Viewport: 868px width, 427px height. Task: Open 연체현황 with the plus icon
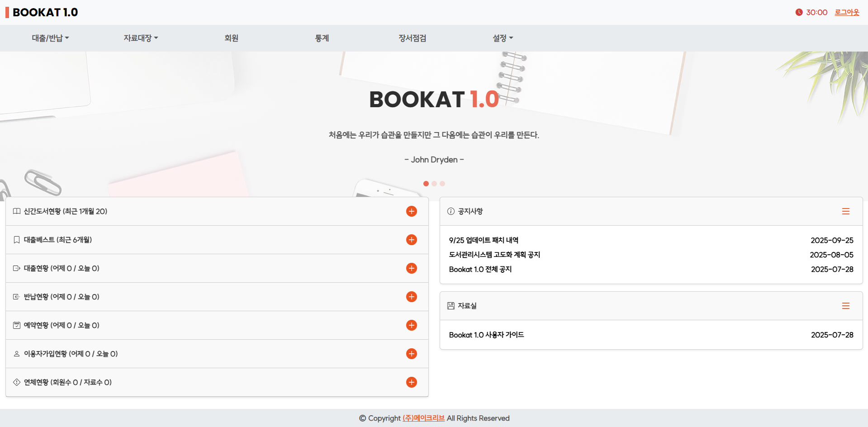(x=411, y=382)
